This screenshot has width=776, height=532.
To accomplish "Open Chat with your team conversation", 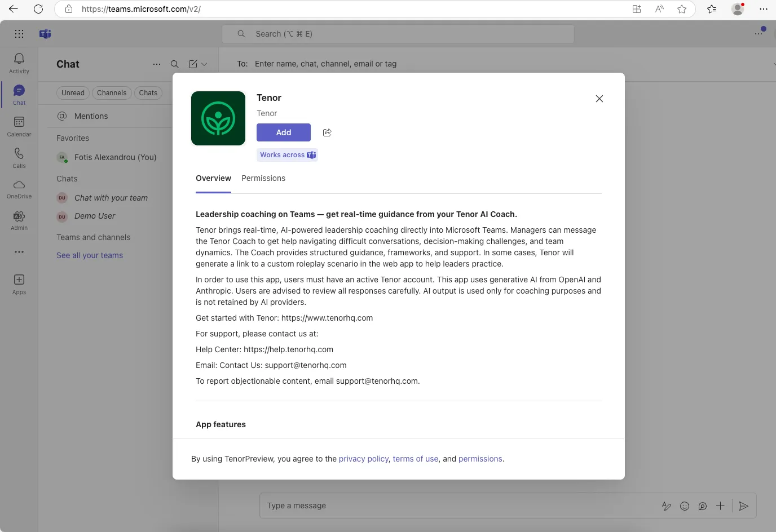I will 112,198.
